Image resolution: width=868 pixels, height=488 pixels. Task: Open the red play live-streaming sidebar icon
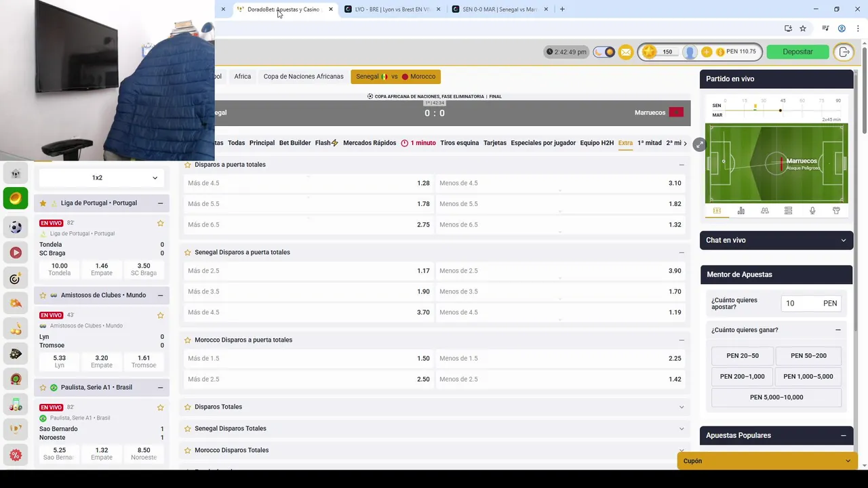pyautogui.click(x=16, y=252)
